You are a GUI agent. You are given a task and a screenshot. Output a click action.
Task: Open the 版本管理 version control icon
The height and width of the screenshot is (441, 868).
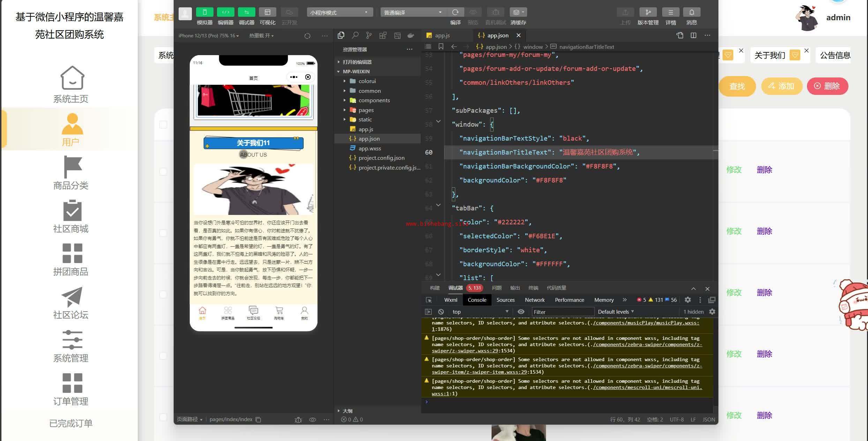pyautogui.click(x=648, y=12)
